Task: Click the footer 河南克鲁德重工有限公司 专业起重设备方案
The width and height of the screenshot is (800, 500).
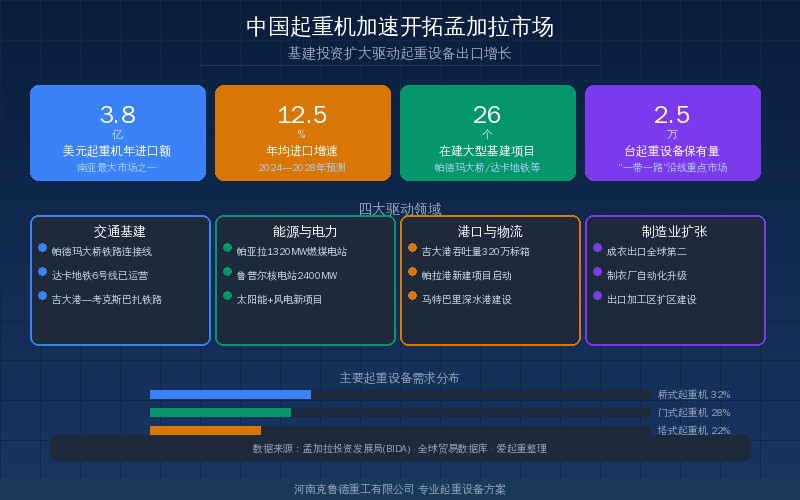Action: click(x=399, y=489)
